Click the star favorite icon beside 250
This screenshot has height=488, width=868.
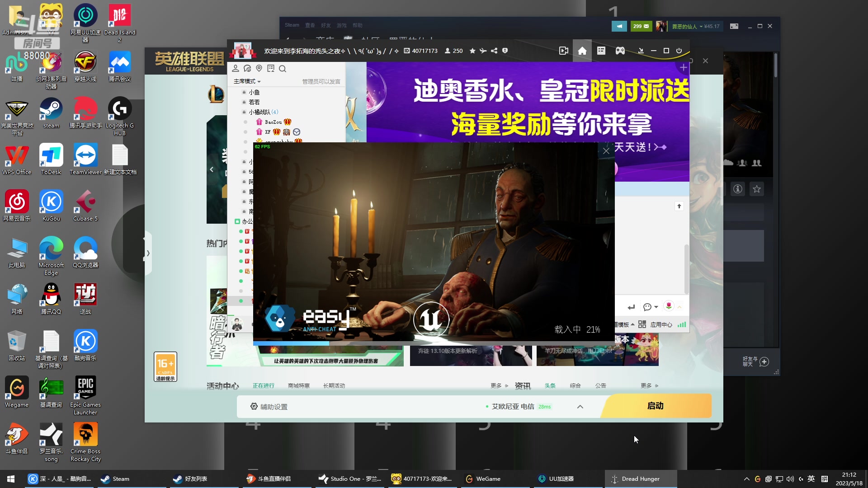tap(472, 51)
